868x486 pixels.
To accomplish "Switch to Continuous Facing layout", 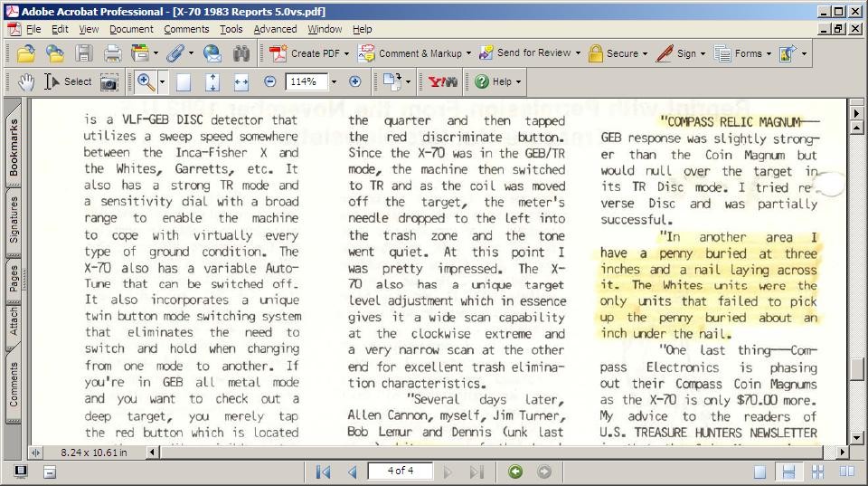I will tap(817, 472).
